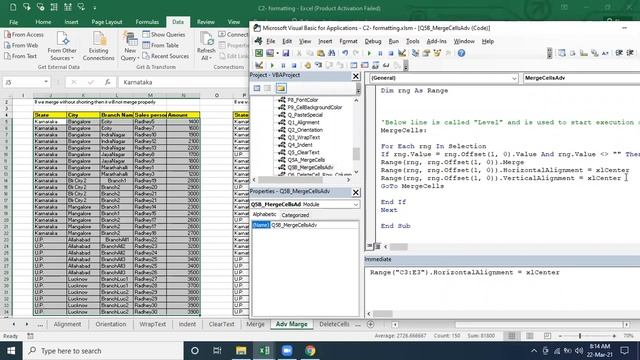Viewport: 640px width, 360px height.
Task: Select Q1_Alignment module in project tree
Action: click(303, 122)
